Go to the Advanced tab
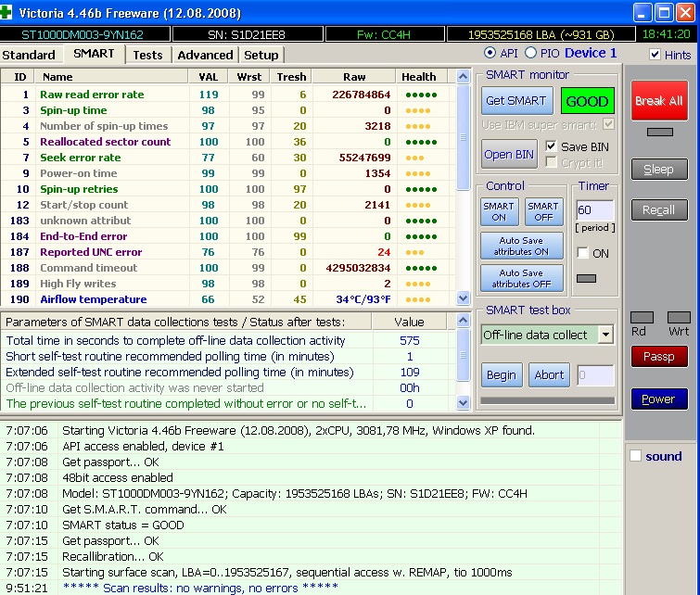The image size is (700, 595). (205, 55)
